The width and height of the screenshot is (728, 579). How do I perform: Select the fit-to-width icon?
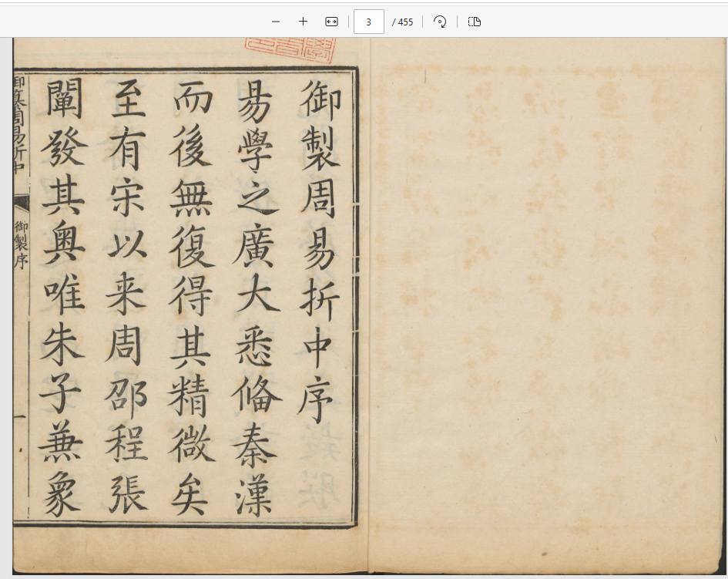331,22
